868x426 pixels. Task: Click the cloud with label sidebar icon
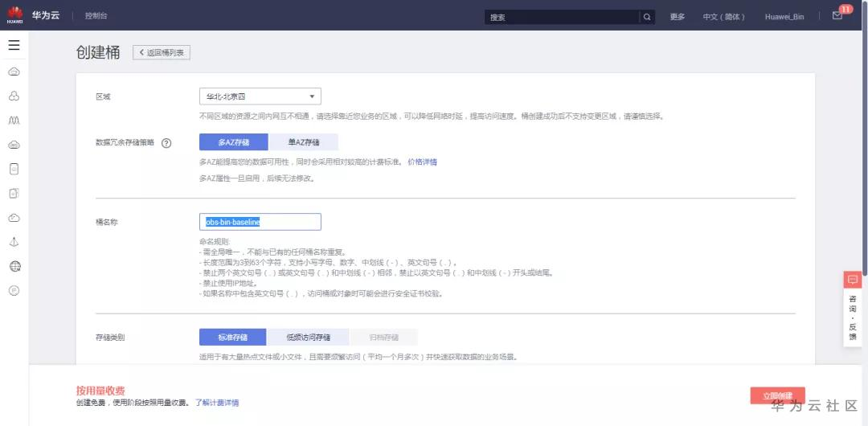point(14,145)
